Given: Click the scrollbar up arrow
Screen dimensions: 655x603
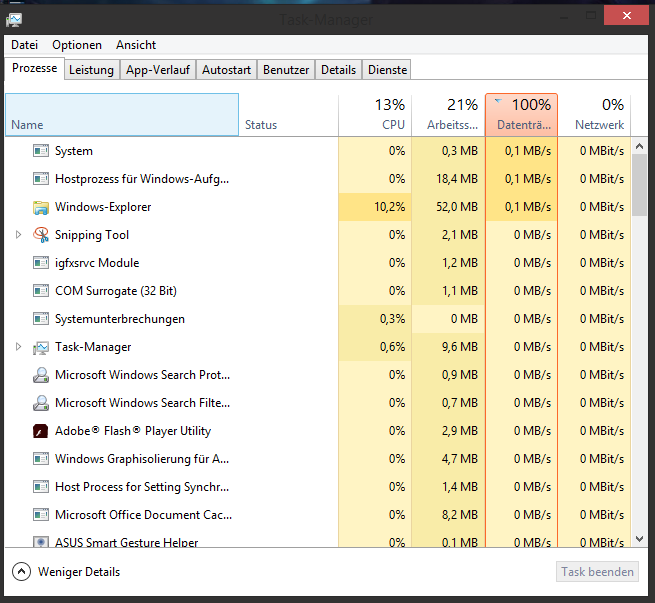Looking at the screenshot, I should [639, 146].
